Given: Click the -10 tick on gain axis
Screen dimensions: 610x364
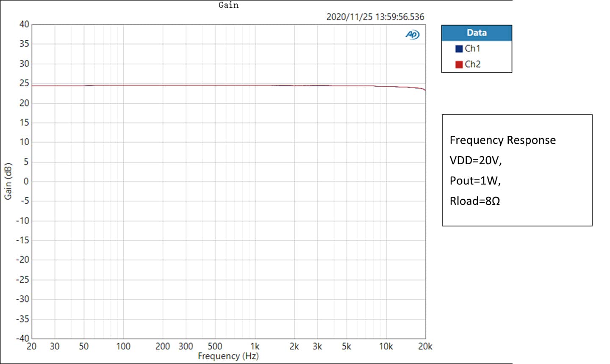Looking at the screenshot, I should (23, 221).
